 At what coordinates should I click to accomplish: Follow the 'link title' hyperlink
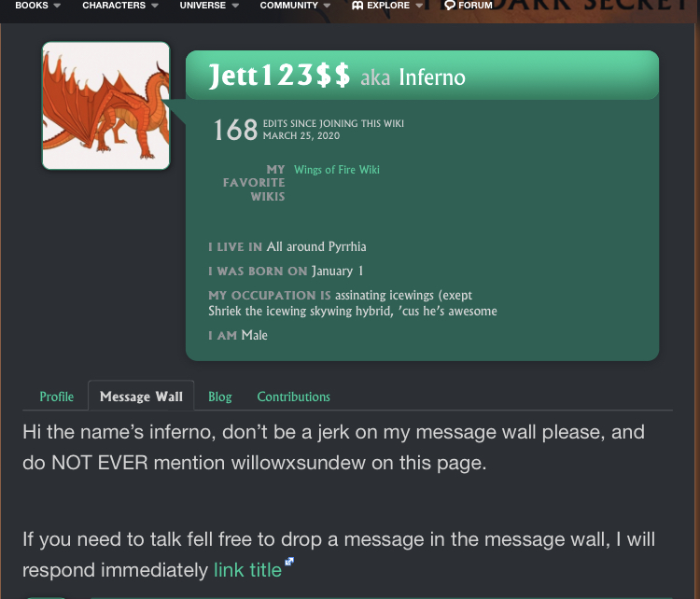click(247, 570)
